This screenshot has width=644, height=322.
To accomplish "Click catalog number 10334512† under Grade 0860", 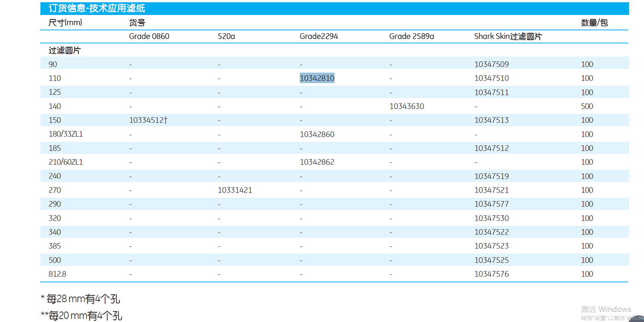I will (x=148, y=120).
